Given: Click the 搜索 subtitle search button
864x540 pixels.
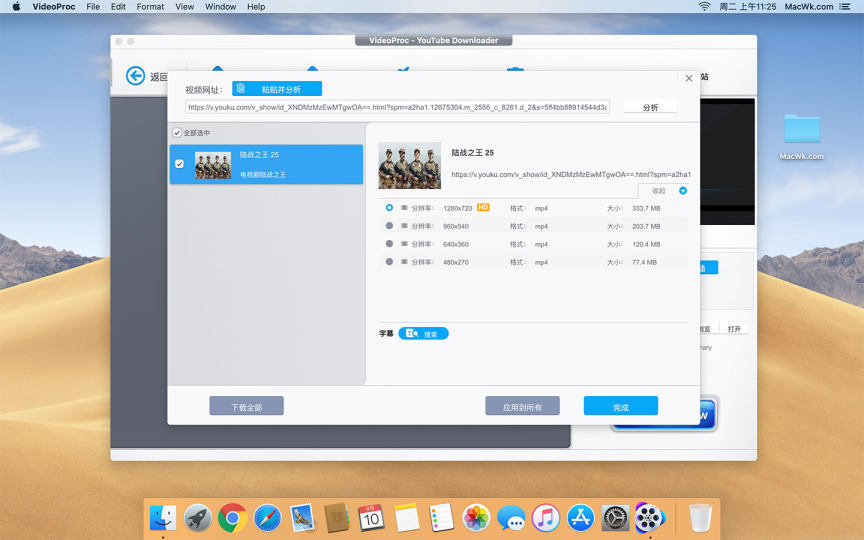Looking at the screenshot, I should (423, 333).
